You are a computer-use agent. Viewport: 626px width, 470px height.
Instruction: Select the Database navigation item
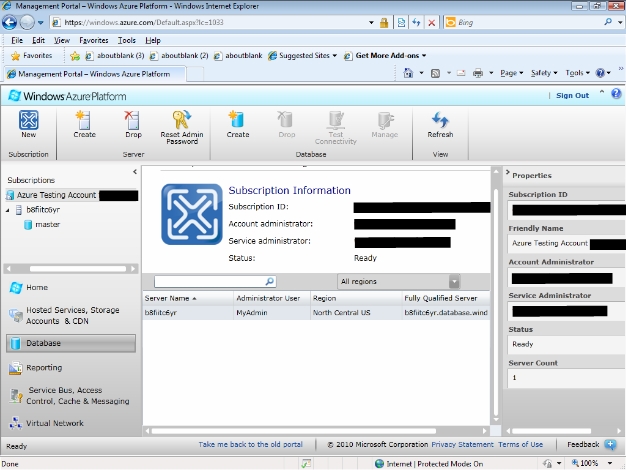(x=71, y=343)
